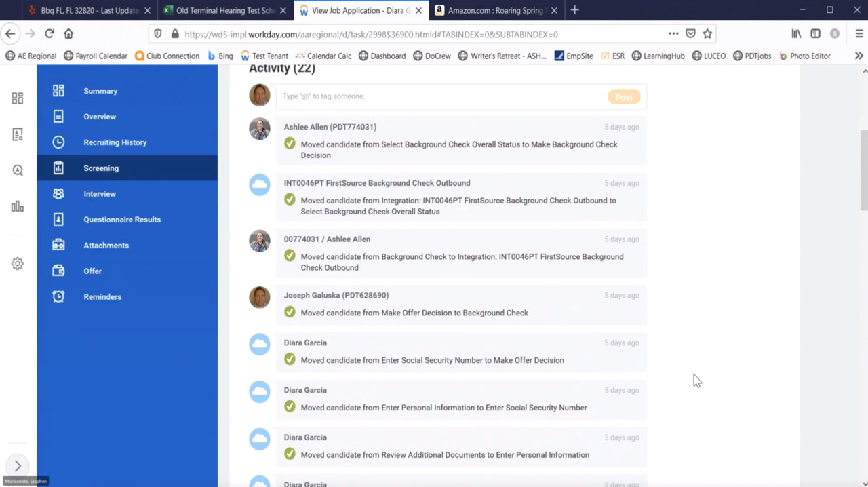Click the bar chart icon in left rail
The height and width of the screenshot is (487, 868).
click(18, 207)
